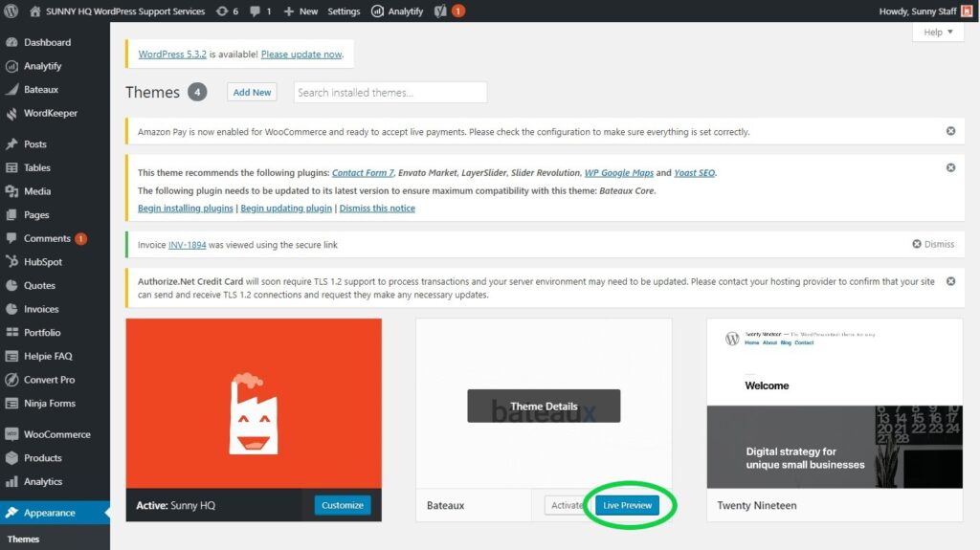Image resolution: width=980 pixels, height=550 pixels.
Task: Click the WordPress logo in admin bar
Action: point(11,11)
